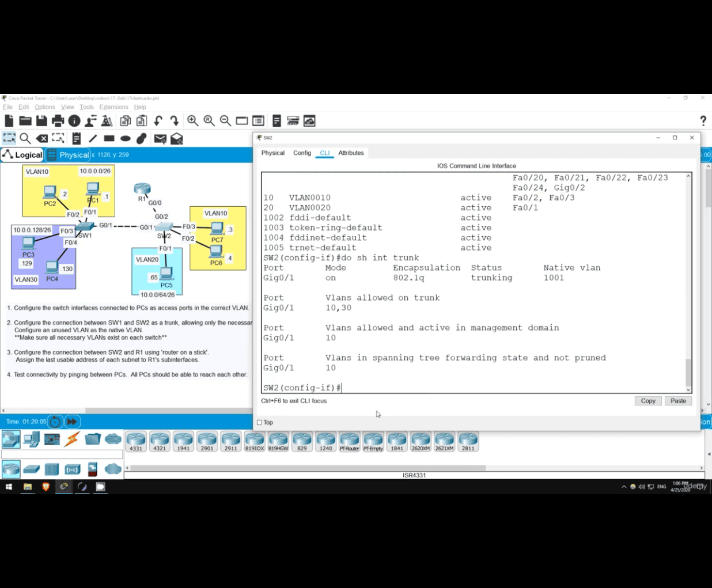
Task: Reset workspace zoom
Action: tap(209, 121)
